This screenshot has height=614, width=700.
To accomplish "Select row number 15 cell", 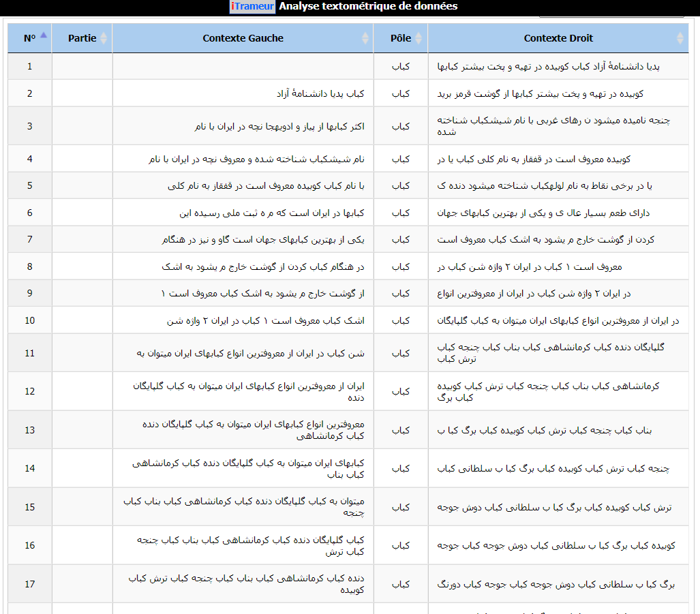I will (x=29, y=508).
